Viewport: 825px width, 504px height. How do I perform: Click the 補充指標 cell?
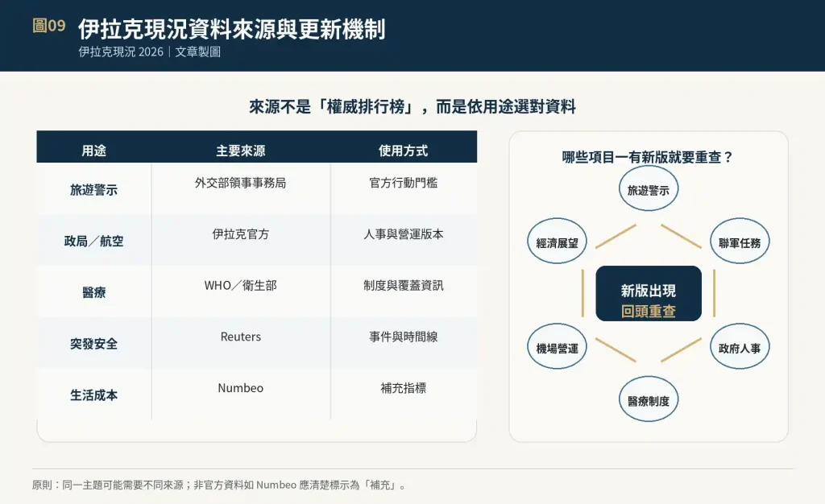403,388
